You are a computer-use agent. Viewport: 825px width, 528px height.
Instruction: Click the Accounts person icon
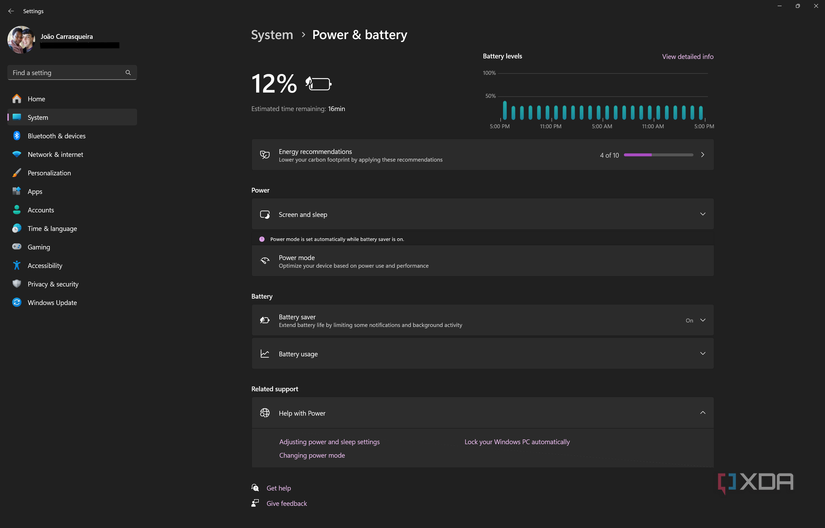tap(17, 210)
